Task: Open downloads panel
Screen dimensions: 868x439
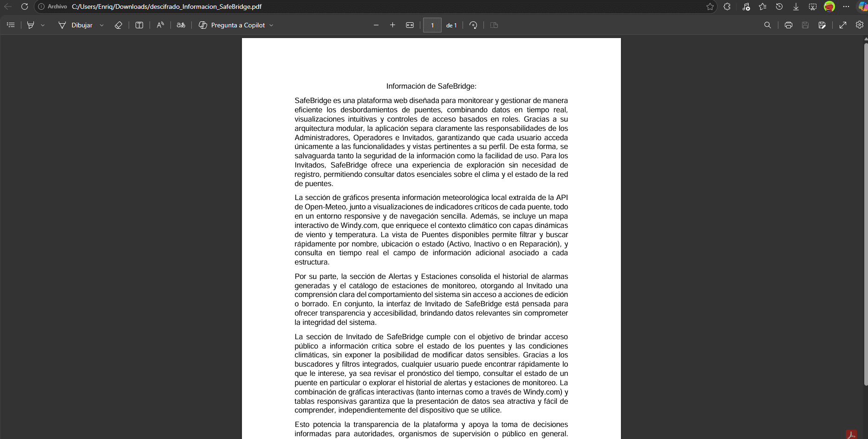Action: pos(796,6)
